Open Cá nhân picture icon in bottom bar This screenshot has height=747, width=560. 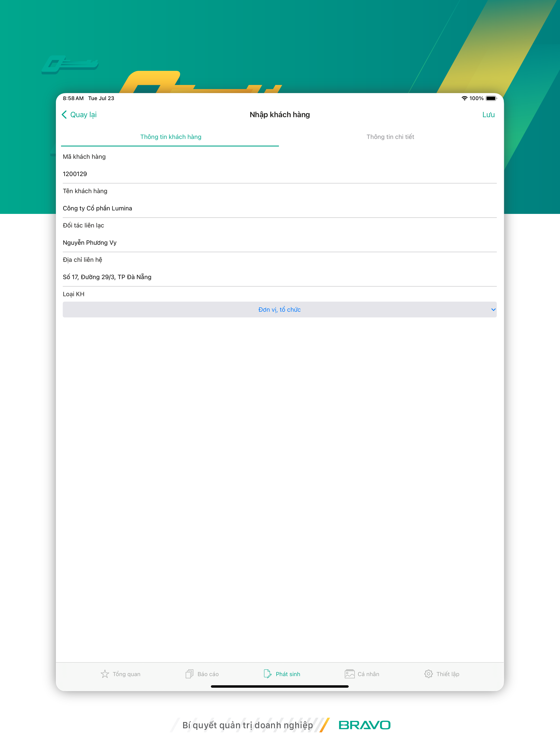click(x=349, y=674)
